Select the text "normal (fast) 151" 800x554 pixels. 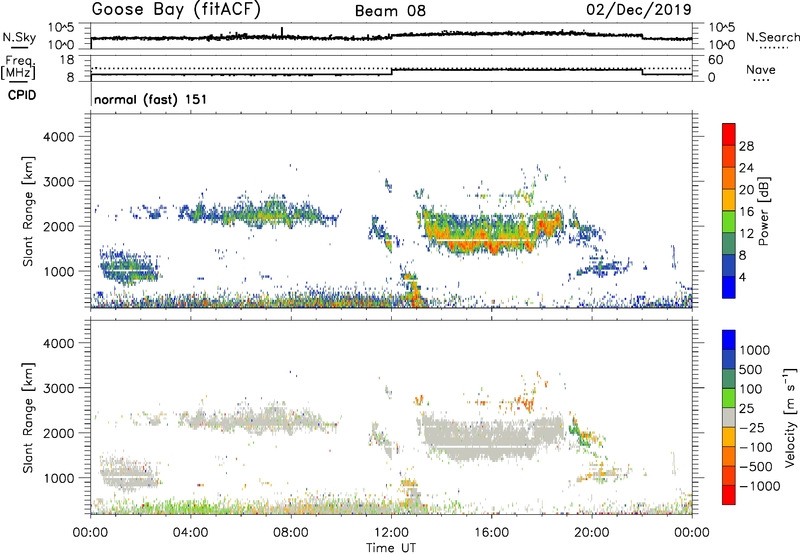(x=151, y=99)
